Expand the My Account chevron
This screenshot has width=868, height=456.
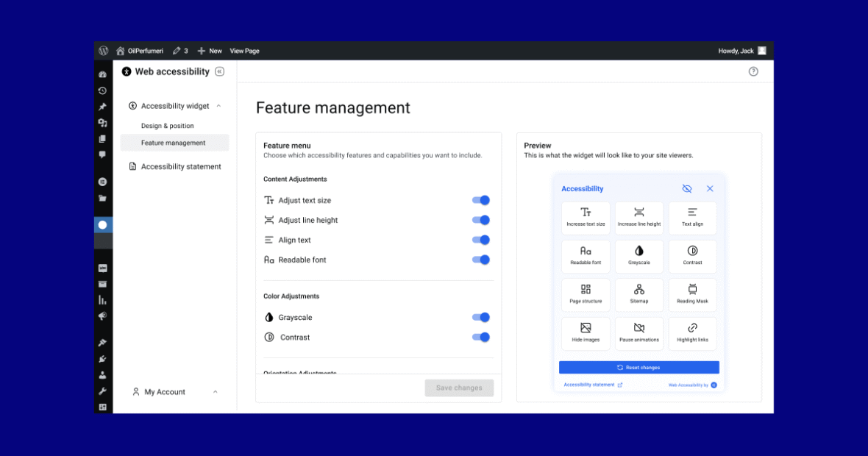click(216, 392)
